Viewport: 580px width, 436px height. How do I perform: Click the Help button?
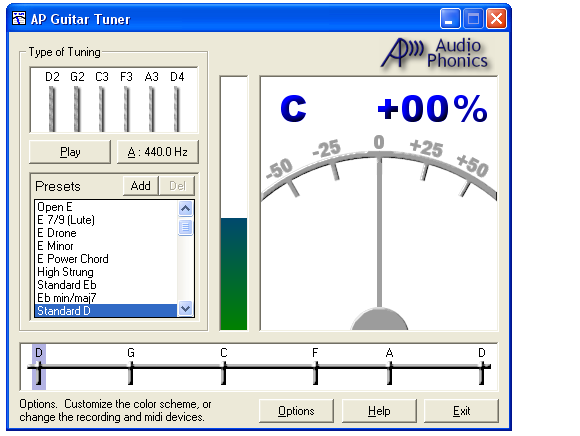pyautogui.click(x=379, y=411)
